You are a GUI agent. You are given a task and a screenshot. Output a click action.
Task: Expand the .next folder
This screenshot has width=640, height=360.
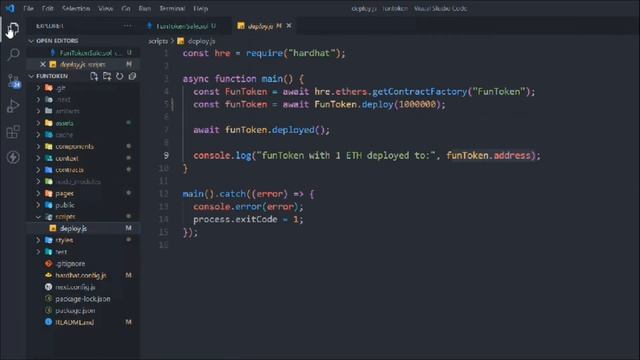tap(84, 100)
